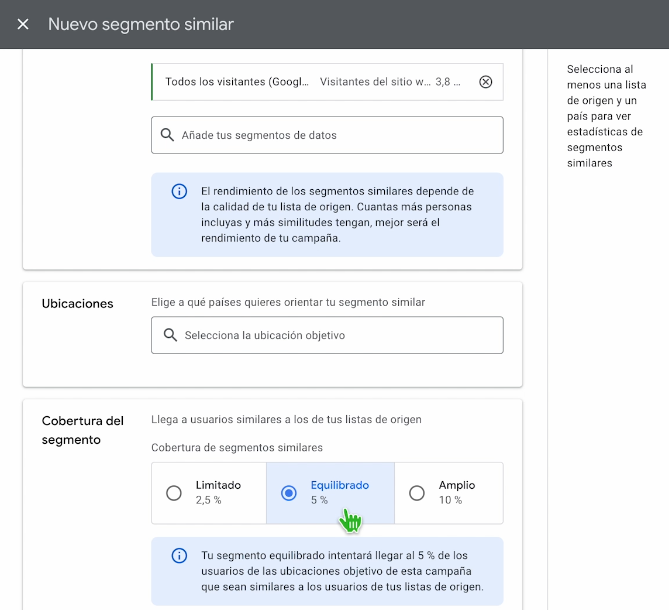Select Limitado 2,5 % radio button

tap(174, 493)
